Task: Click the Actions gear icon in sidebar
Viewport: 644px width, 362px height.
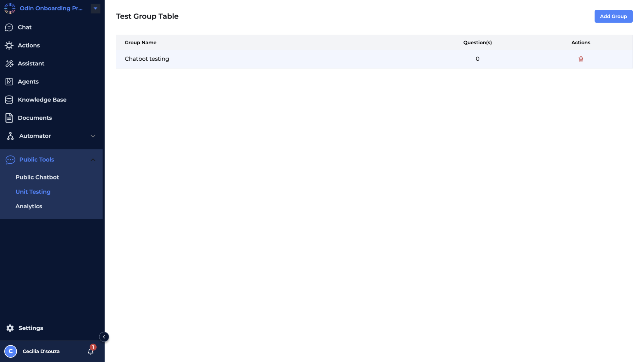Action: point(9,46)
